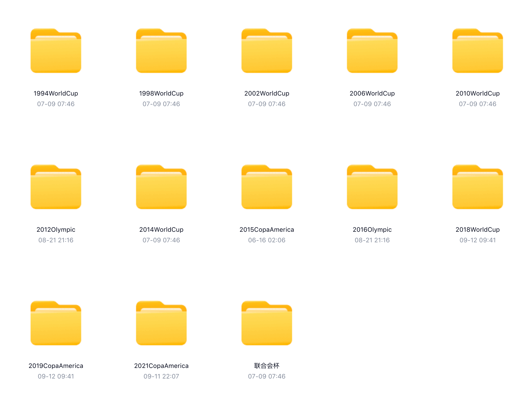Click the 2019CopaAmerica folder icon
Image resolution: width=532 pixels, height=407 pixels.
[56, 323]
